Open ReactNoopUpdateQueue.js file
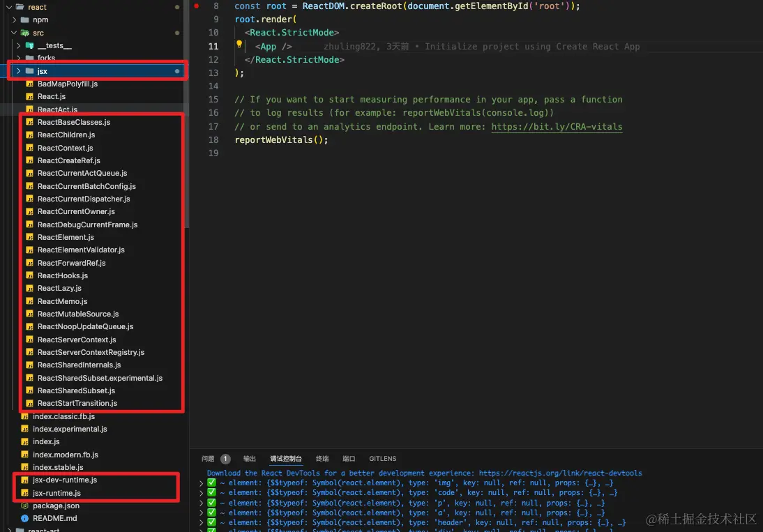This screenshot has height=532, width=763. (86, 327)
